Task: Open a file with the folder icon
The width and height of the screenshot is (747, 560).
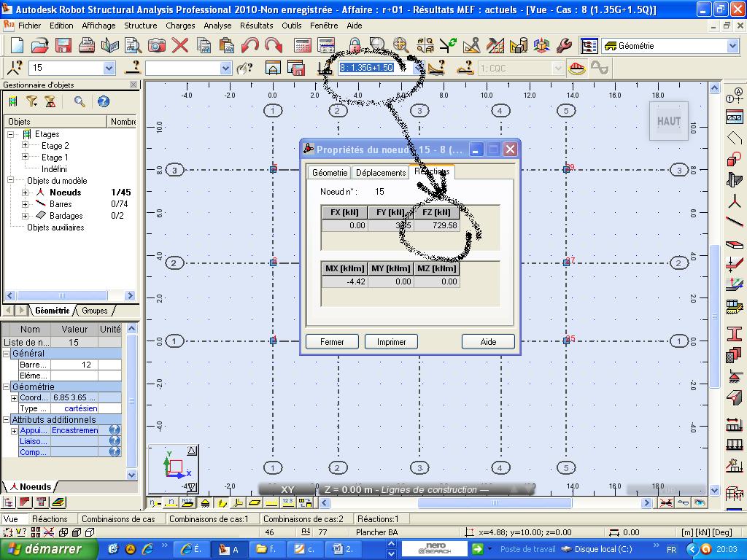Action: pos(40,46)
